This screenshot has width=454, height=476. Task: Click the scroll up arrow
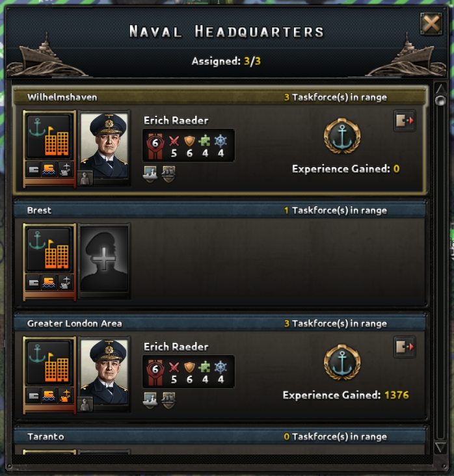(x=440, y=88)
